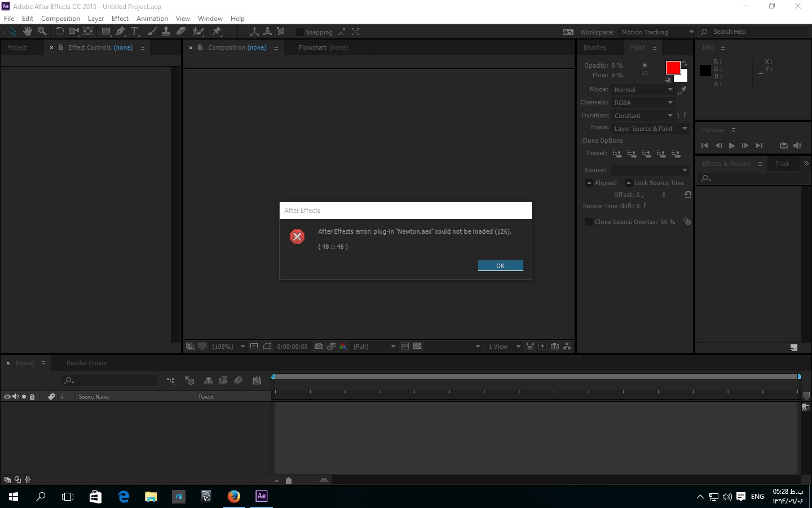Select the Eraser tool
This screenshot has height=508, width=812.
click(180, 32)
